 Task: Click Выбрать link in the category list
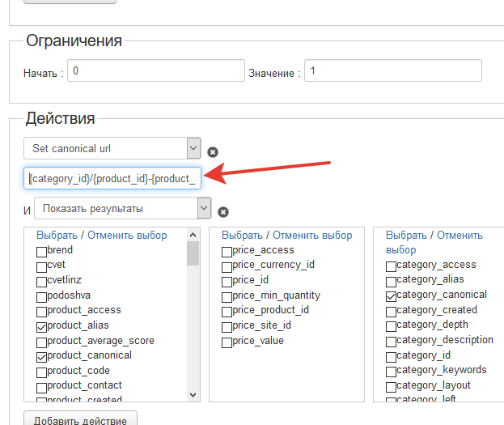click(x=408, y=235)
